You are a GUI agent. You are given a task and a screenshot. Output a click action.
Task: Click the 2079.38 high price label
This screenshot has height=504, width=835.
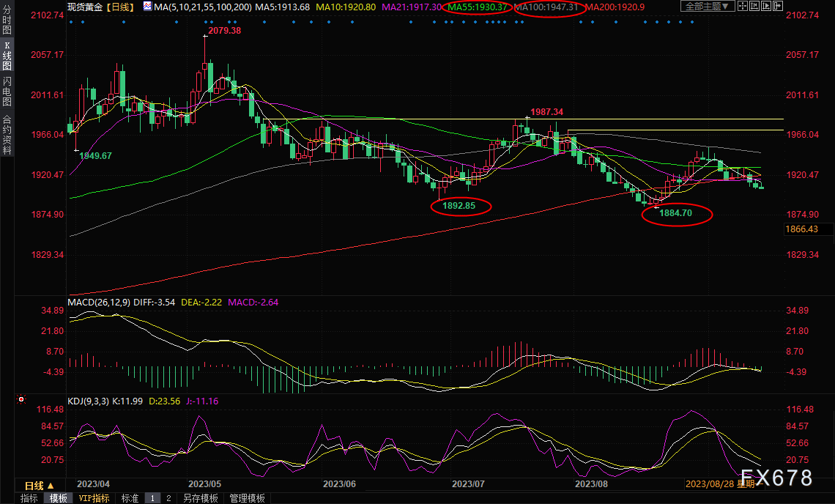224,31
